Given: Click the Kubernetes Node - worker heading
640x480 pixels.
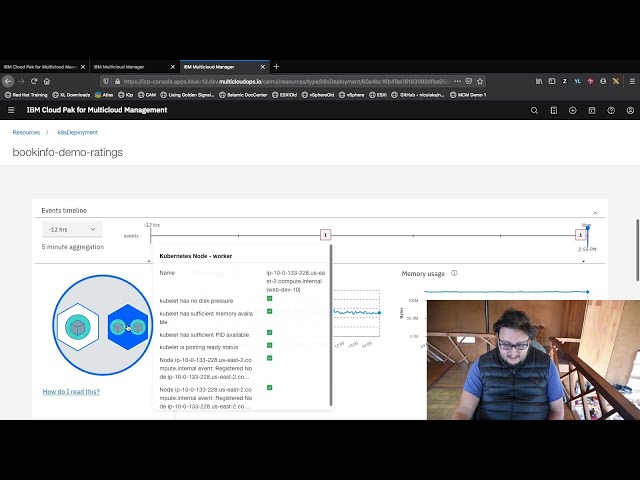Looking at the screenshot, I should pos(196,256).
